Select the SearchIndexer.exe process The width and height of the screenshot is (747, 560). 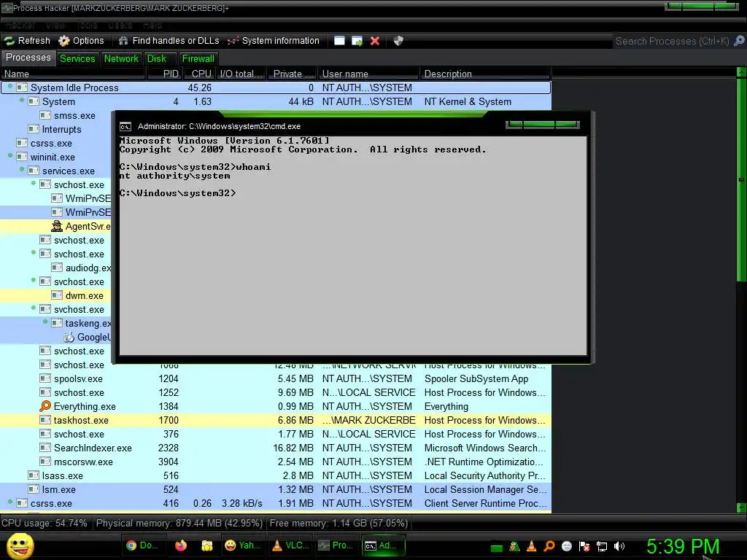click(x=275, y=448)
